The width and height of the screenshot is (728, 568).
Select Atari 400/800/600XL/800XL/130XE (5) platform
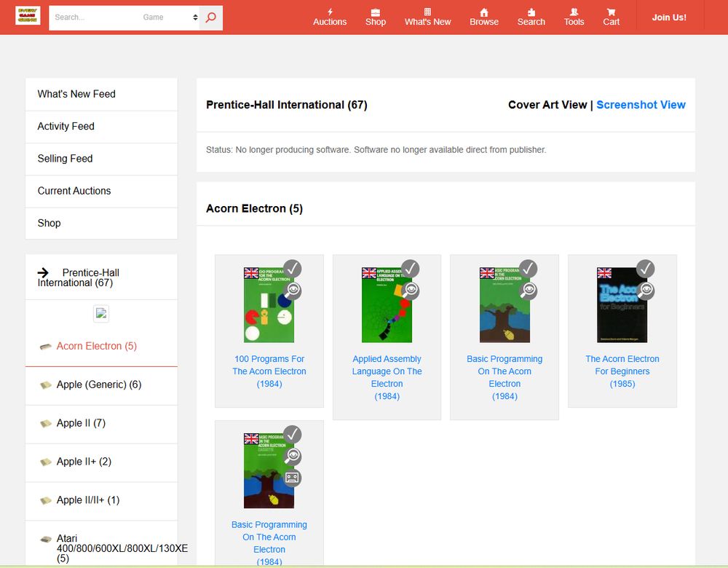click(x=122, y=548)
